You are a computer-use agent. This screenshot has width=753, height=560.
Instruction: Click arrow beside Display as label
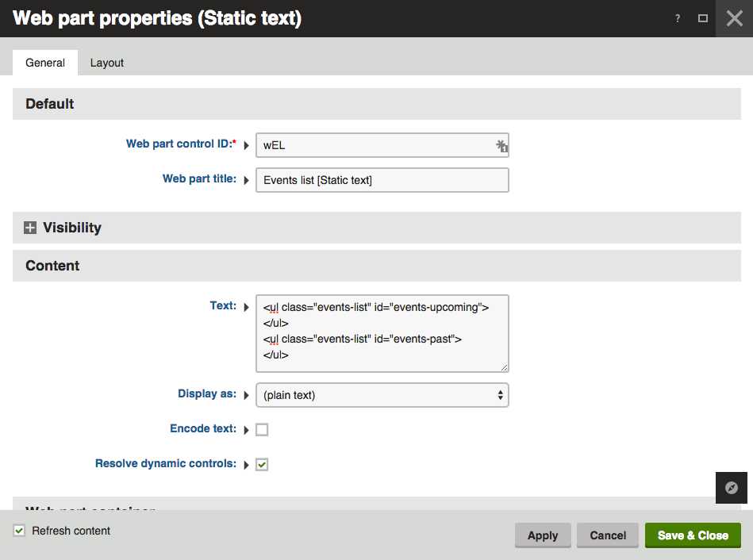[246, 395]
